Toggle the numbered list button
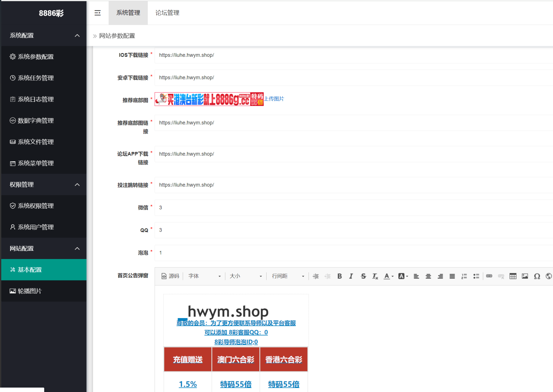 [464, 276]
